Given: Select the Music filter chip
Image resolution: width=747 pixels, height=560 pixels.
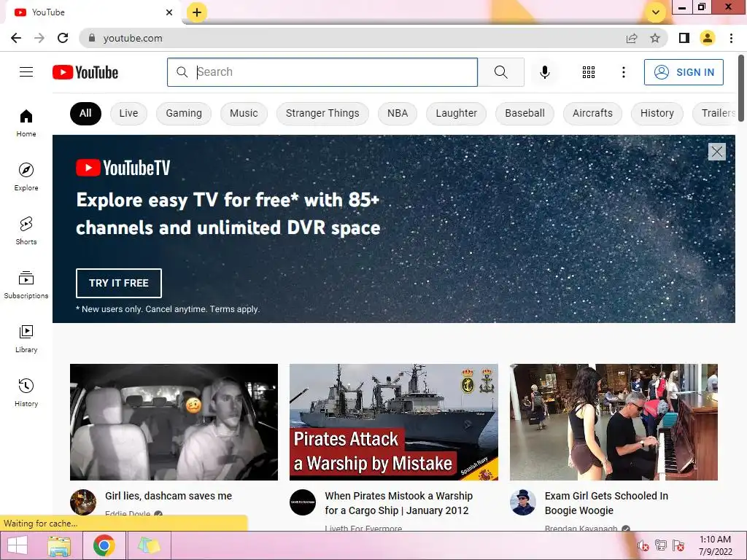Looking at the screenshot, I should [244, 113].
